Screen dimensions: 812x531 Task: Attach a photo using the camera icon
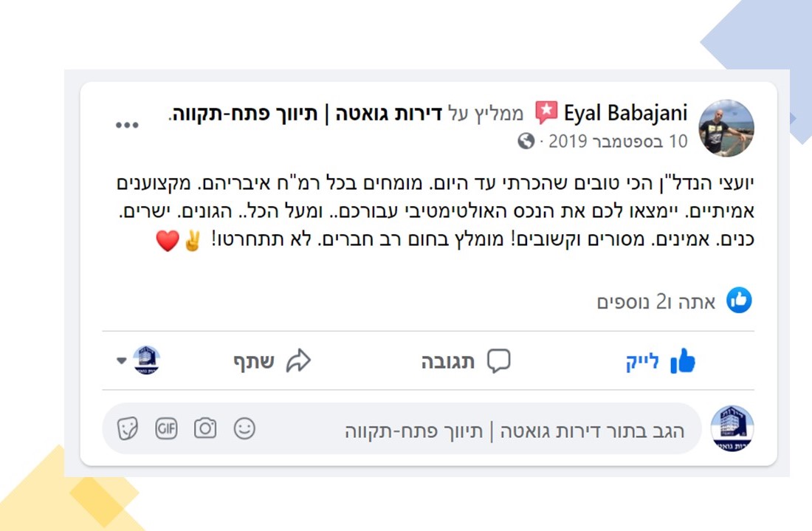click(205, 428)
